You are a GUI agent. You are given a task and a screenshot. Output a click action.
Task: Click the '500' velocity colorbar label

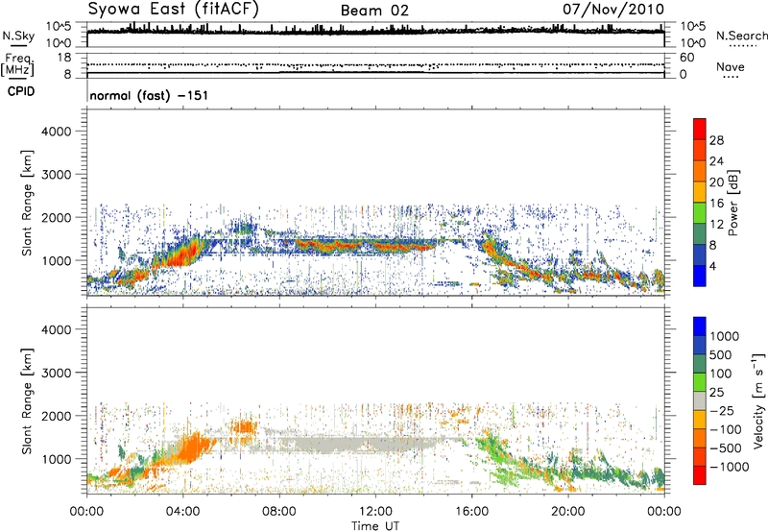[x=723, y=355]
